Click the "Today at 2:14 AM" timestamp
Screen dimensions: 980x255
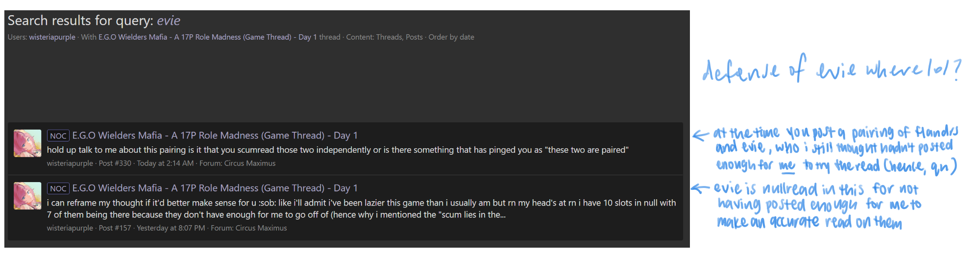(165, 163)
